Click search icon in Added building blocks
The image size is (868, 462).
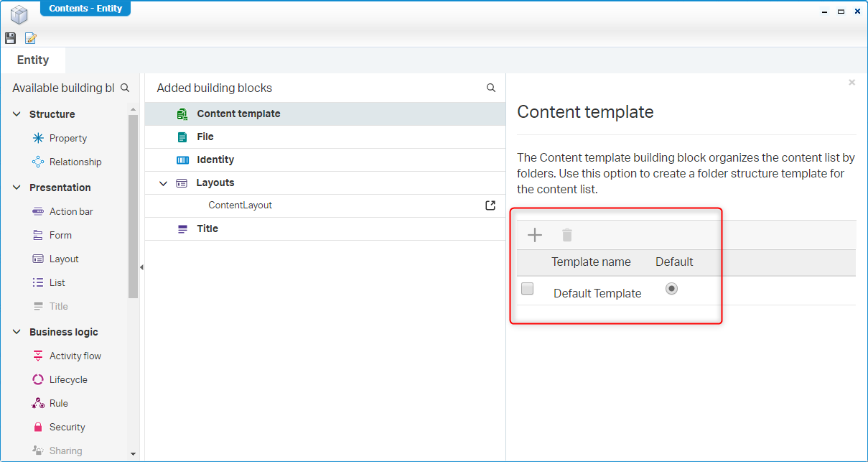click(x=491, y=88)
